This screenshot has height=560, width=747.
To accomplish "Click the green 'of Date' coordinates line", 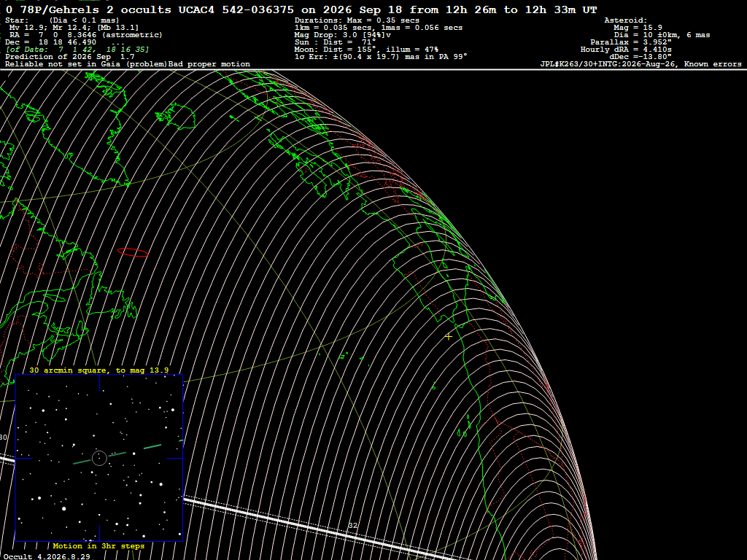I will pyautogui.click(x=77, y=50).
